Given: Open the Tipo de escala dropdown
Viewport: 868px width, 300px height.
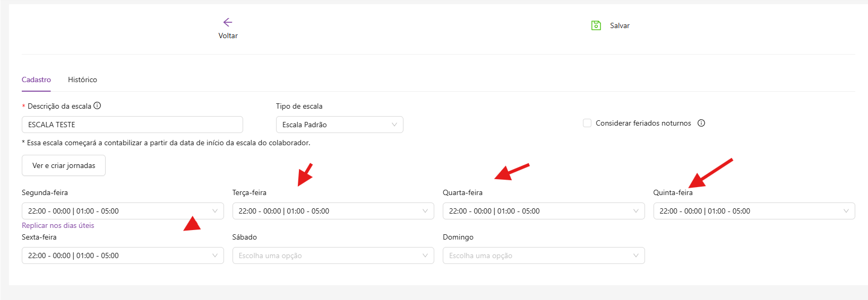Looking at the screenshot, I should coord(339,125).
